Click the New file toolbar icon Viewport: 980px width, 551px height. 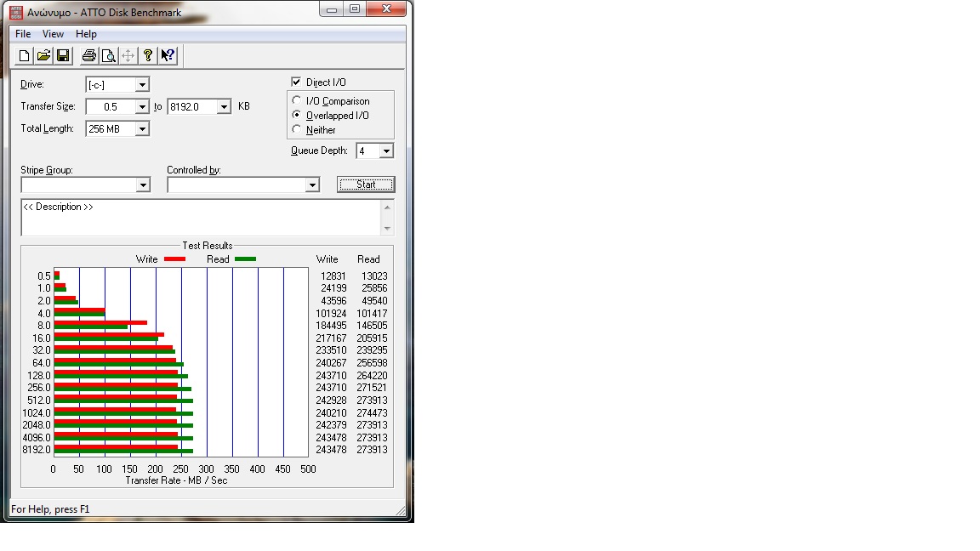24,55
